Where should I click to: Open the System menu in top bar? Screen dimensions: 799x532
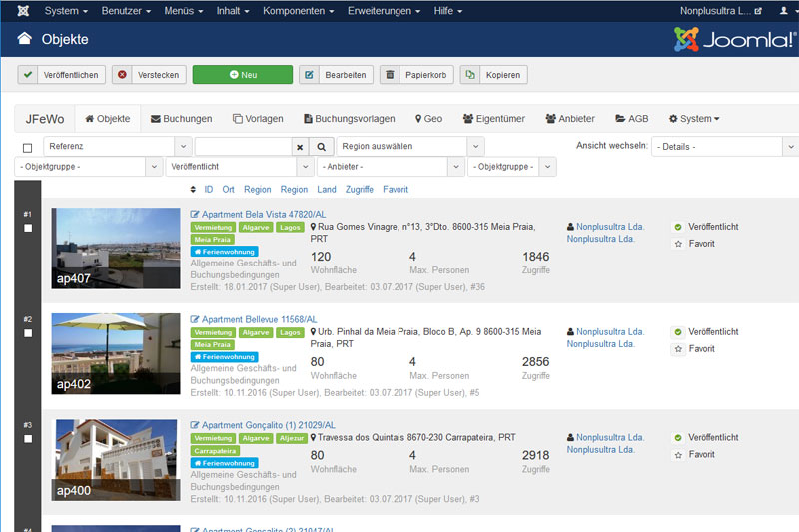point(66,11)
